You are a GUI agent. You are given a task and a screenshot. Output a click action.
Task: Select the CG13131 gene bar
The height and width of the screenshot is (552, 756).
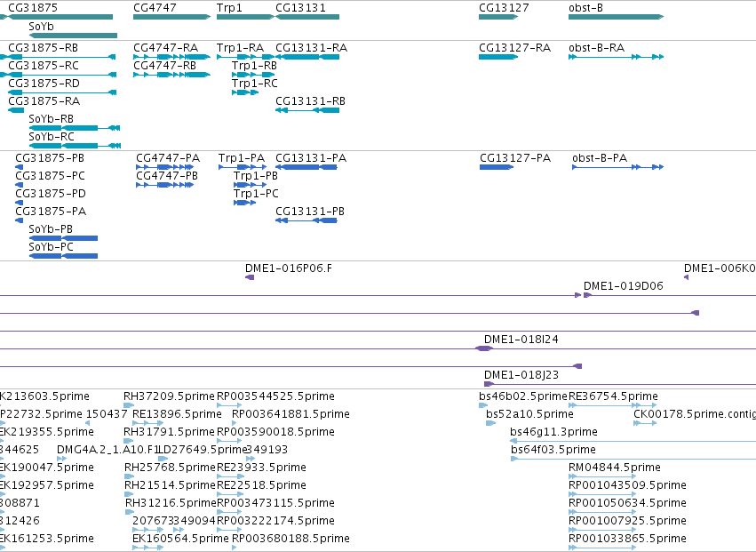pyautogui.click(x=307, y=17)
